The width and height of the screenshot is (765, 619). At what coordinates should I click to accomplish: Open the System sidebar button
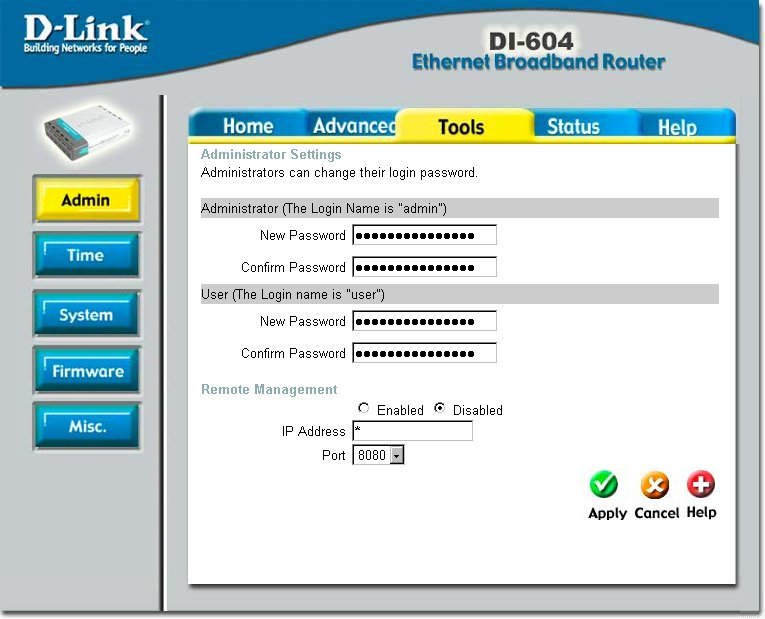[x=87, y=314]
